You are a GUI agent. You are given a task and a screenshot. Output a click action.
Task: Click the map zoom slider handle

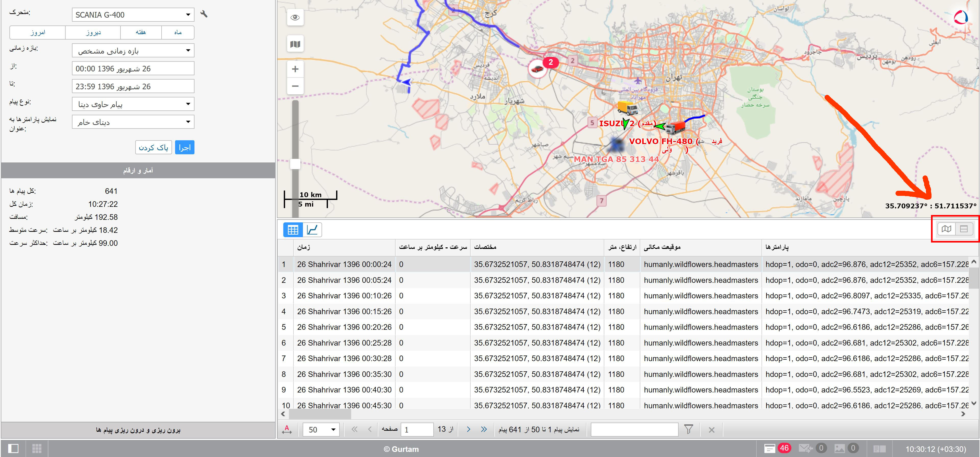(295, 164)
